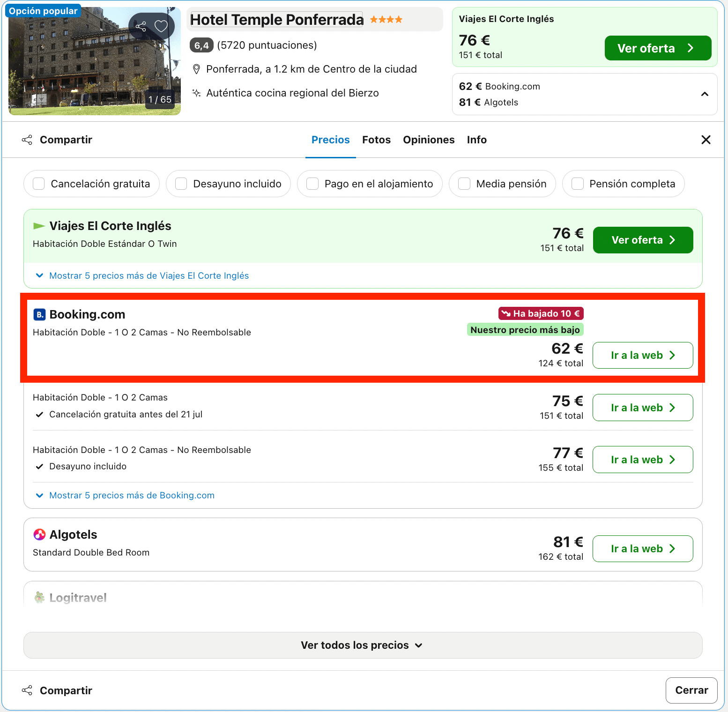Viewport: 728px width, 712px height.
Task: Select the Media pensión checkbox
Action: pos(464,184)
